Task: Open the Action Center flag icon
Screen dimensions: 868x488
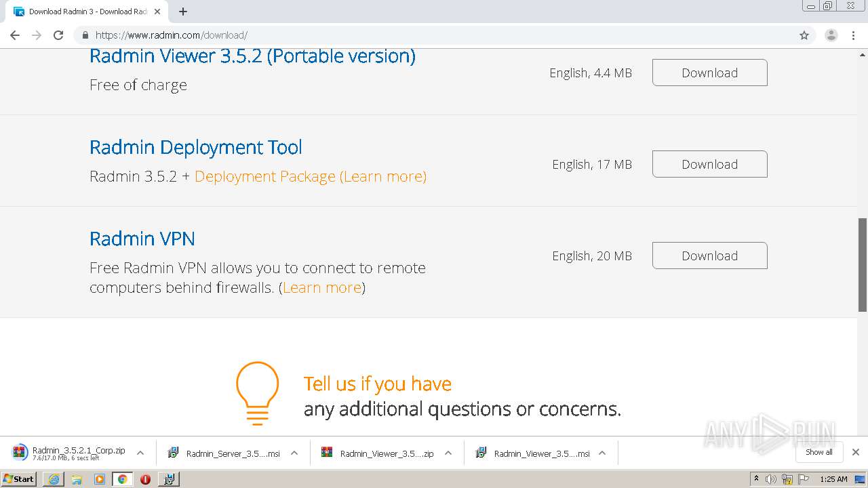Action: click(x=804, y=479)
